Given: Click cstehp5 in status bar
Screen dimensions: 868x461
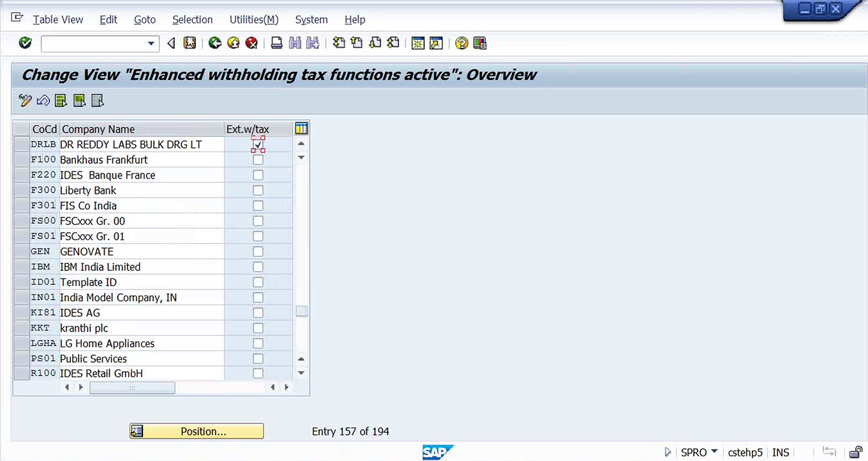Looking at the screenshot, I should click(x=745, y=452).
